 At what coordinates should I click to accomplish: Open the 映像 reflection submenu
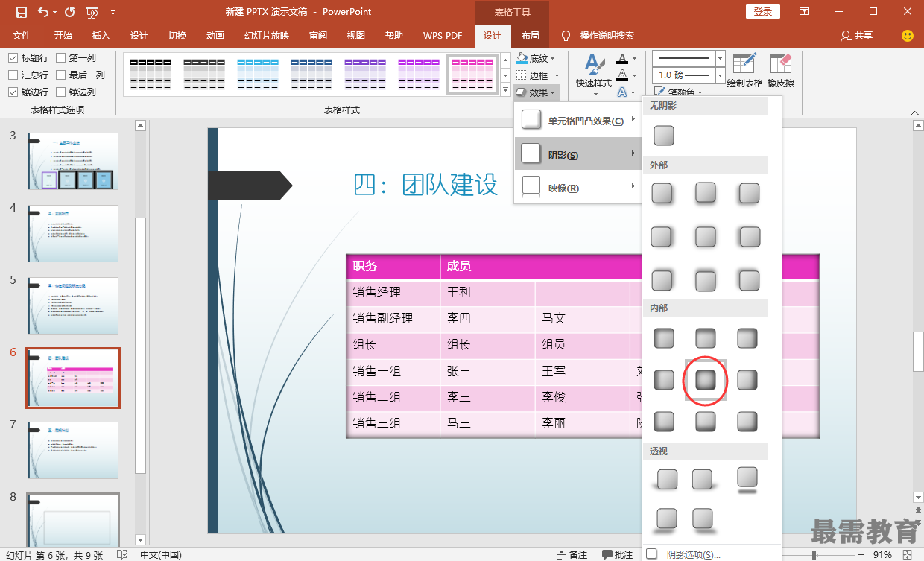point(577,188)
